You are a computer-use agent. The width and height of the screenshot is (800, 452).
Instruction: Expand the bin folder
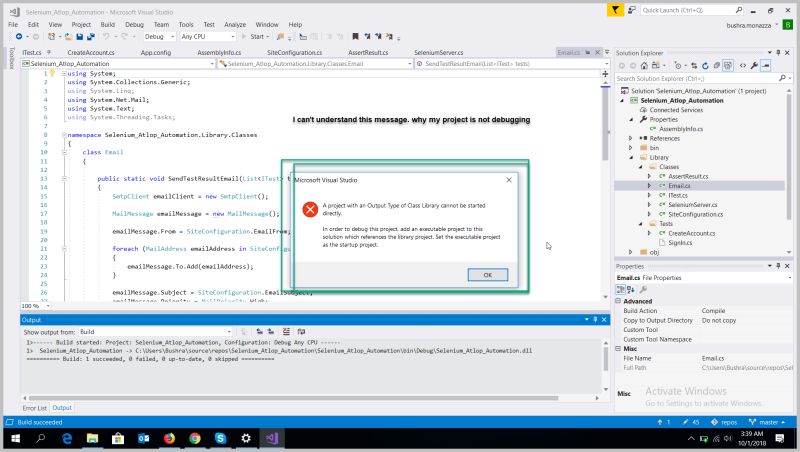point(631,148)
